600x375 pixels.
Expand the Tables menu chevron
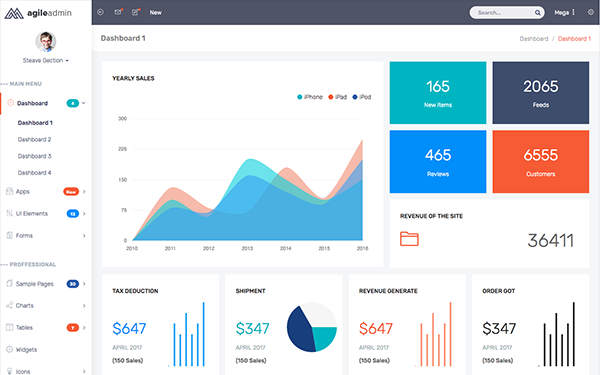(x=84, y=328)
